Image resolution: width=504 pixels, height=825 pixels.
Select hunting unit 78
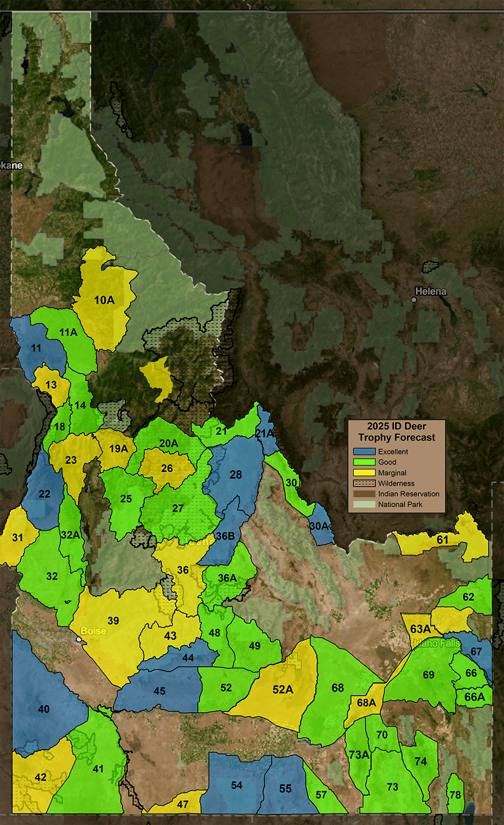[x=455, y=795]
